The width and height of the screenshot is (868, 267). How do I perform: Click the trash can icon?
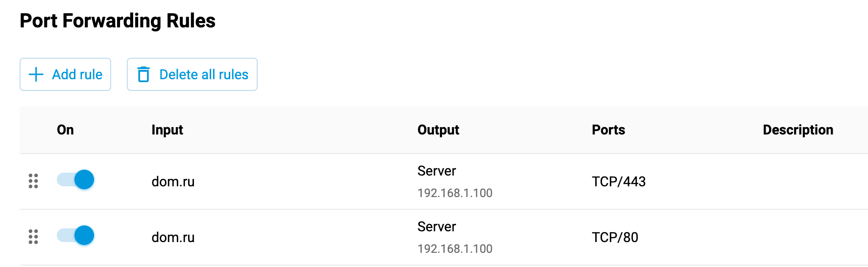click(144, 74)
